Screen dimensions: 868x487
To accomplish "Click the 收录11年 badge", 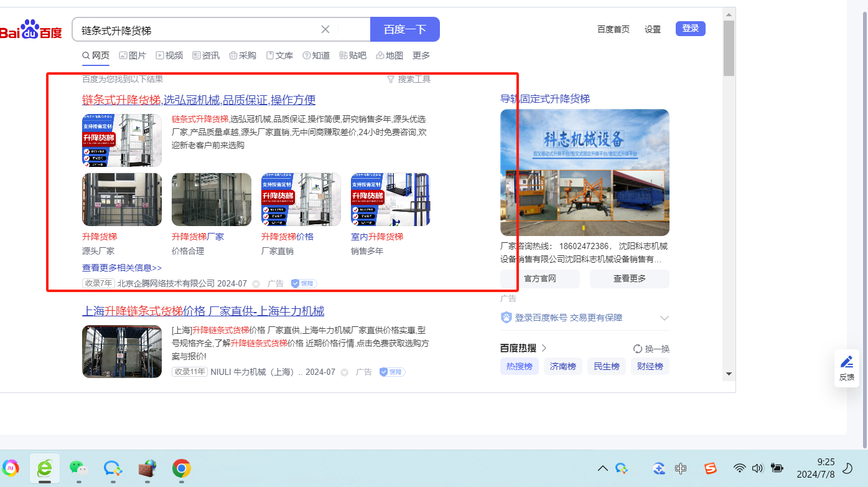I will point(190,372).
